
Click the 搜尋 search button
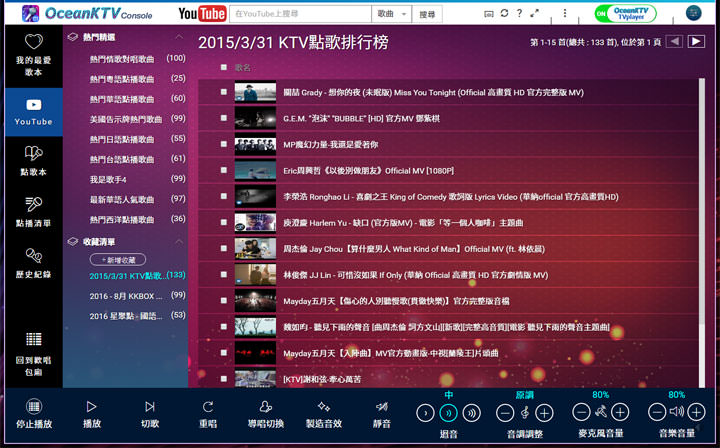pos(428,14)
